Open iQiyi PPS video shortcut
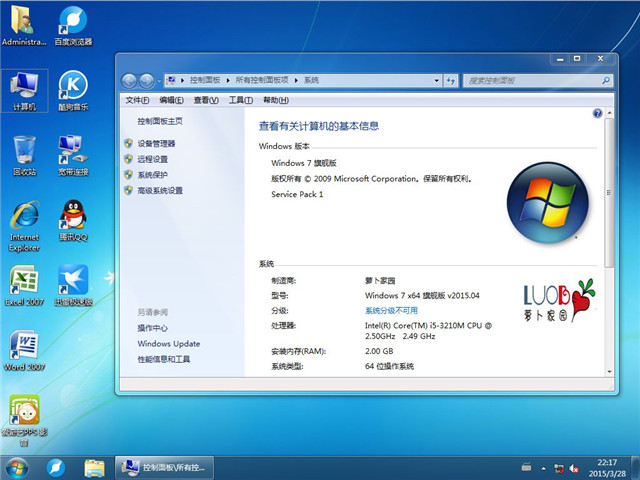The image size is (640, 480). pyautogui.click(x=24, y=420)
